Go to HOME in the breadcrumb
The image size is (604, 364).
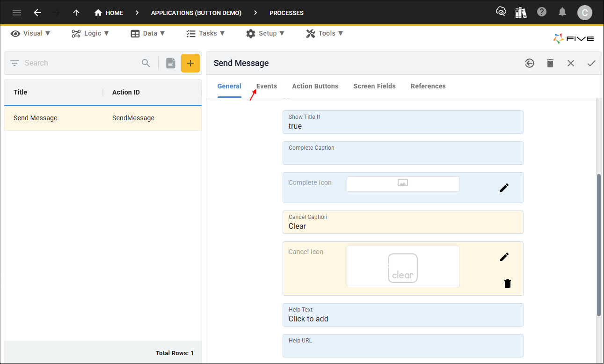[x=109, y=13]
